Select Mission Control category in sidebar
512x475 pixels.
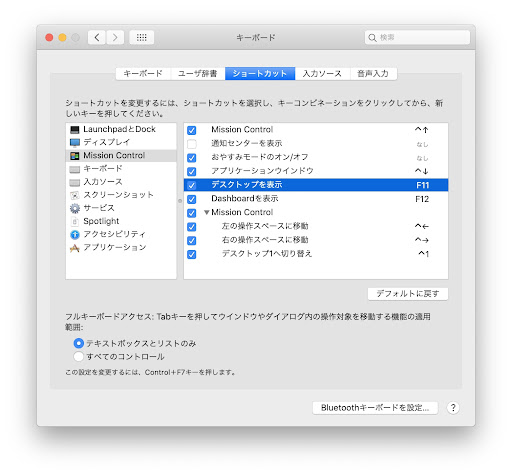point(121,156)
